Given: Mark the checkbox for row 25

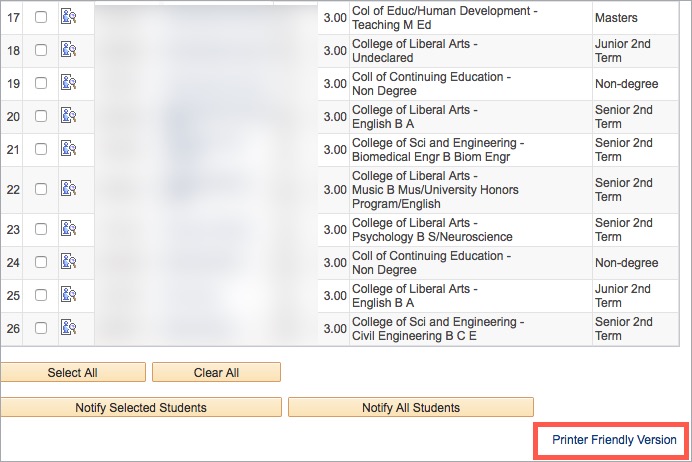Looking at the screenshot, I should pyautogui.click(x=41, y=295).
